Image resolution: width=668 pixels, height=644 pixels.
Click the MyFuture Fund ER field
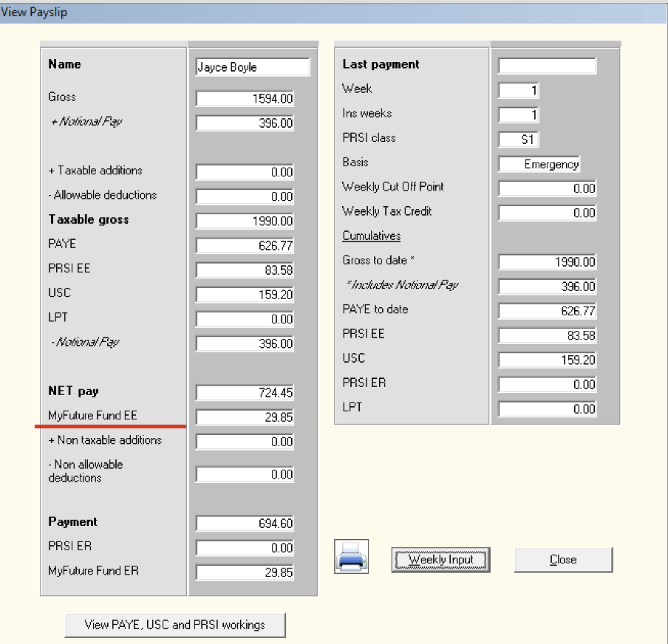(x=245, y=572)
